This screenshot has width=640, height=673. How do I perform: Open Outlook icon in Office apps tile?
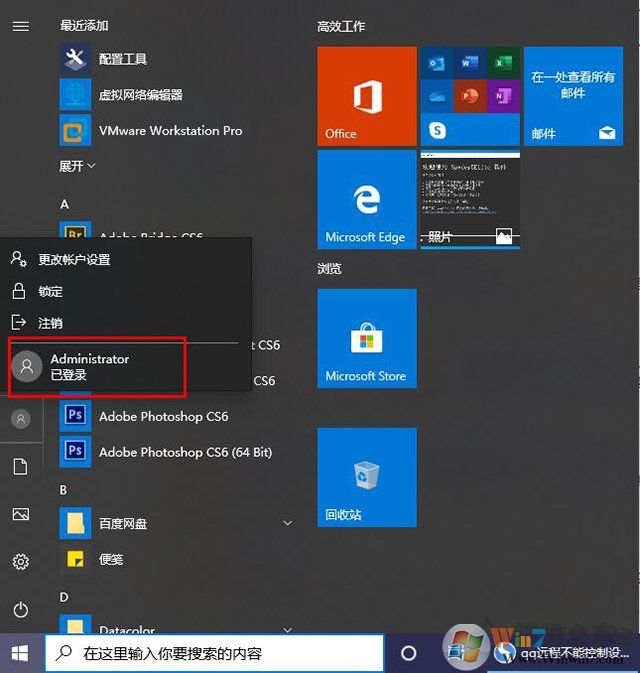click(x=437, y=64)
